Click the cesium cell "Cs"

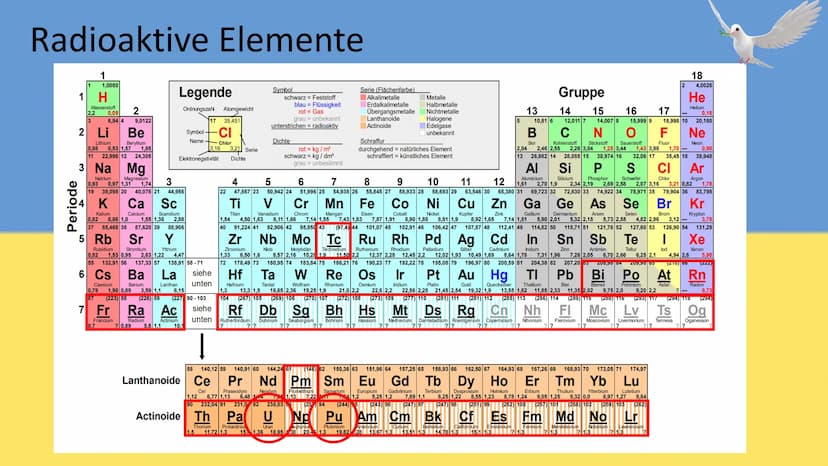point(103,276)
